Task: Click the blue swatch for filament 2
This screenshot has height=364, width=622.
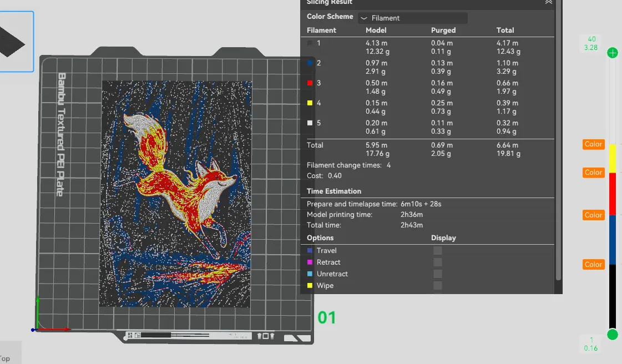Action: (310, 63)
